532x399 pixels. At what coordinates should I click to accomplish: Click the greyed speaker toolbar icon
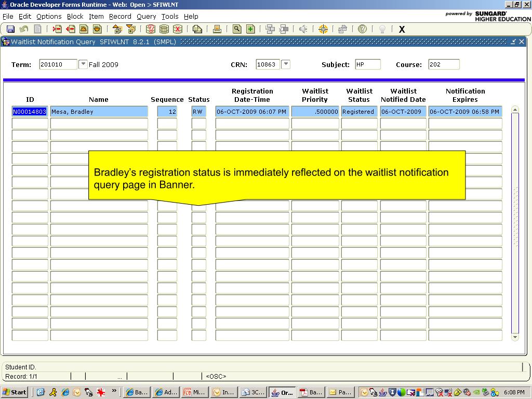pos(303,29)
